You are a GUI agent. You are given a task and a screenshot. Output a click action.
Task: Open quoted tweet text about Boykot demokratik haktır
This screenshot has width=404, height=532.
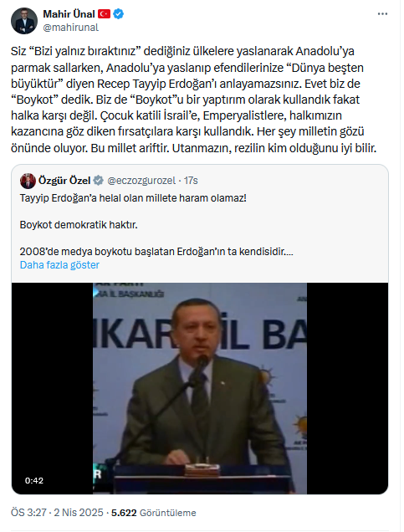(x=79, y=225)
